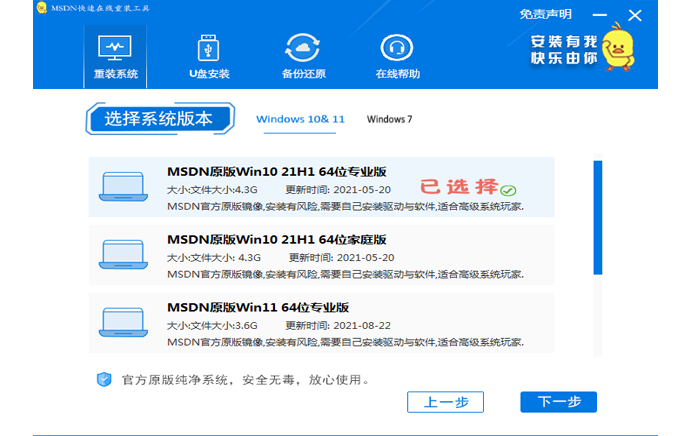Click description line of Win11 专业版 entry
This screenshot has height=436, width=690.
click(345, 342)
